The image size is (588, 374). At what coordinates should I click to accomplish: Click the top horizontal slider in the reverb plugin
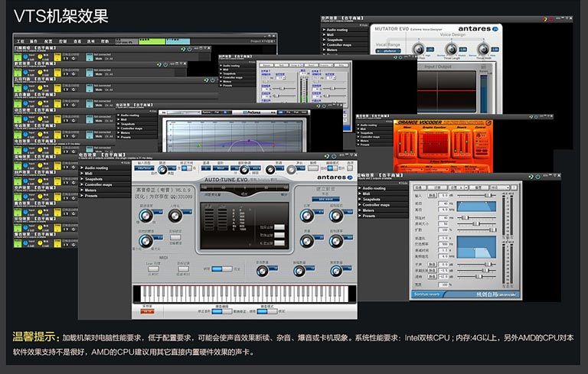click(478, 196)
